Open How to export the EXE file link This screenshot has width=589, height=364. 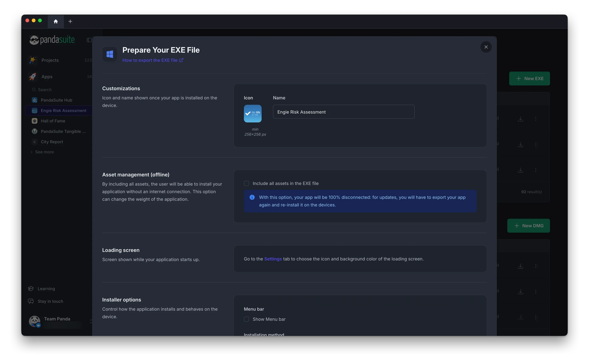(153, 60)
